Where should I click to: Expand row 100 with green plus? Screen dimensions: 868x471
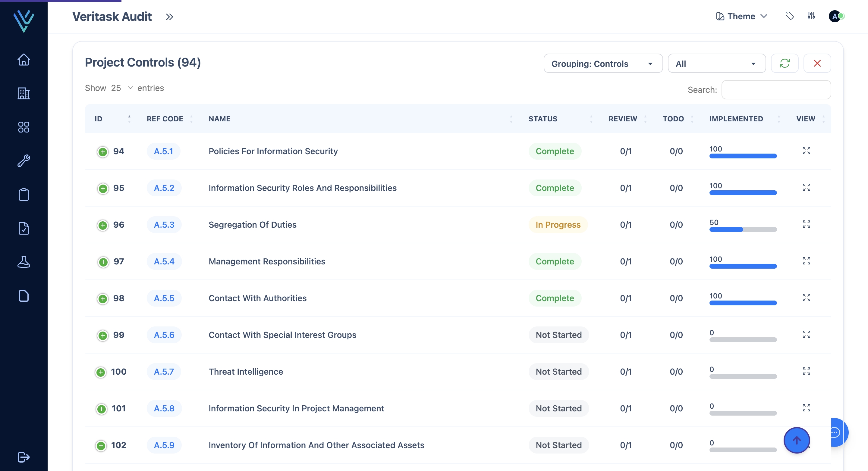point(100,372)
